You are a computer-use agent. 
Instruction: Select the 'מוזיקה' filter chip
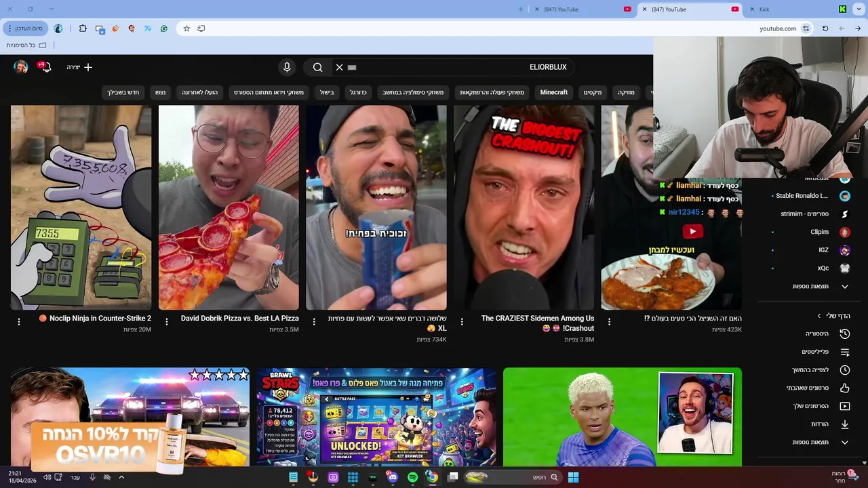(x=626, y=92)
